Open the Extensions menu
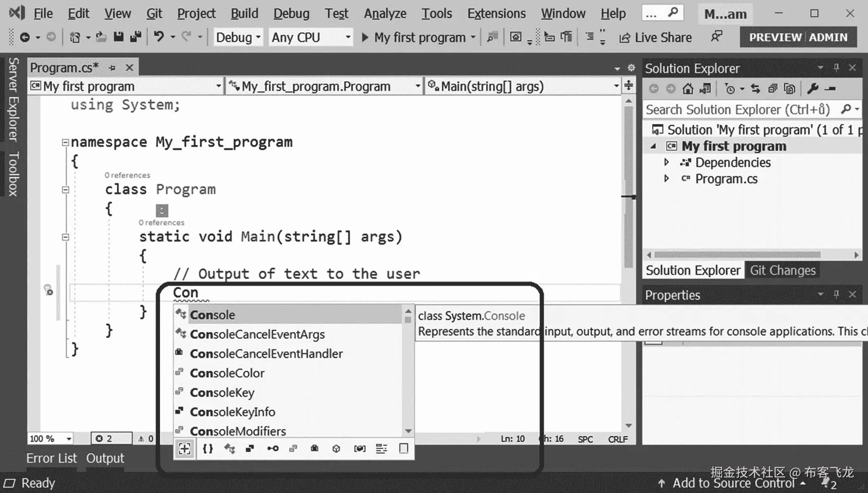 click(497, 13)
